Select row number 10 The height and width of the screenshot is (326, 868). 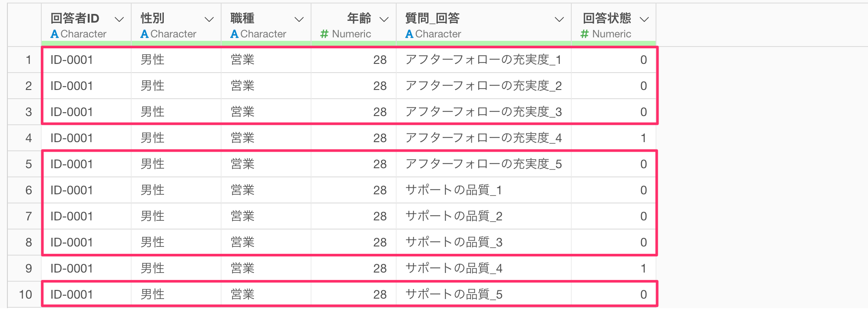click(26, 295)
